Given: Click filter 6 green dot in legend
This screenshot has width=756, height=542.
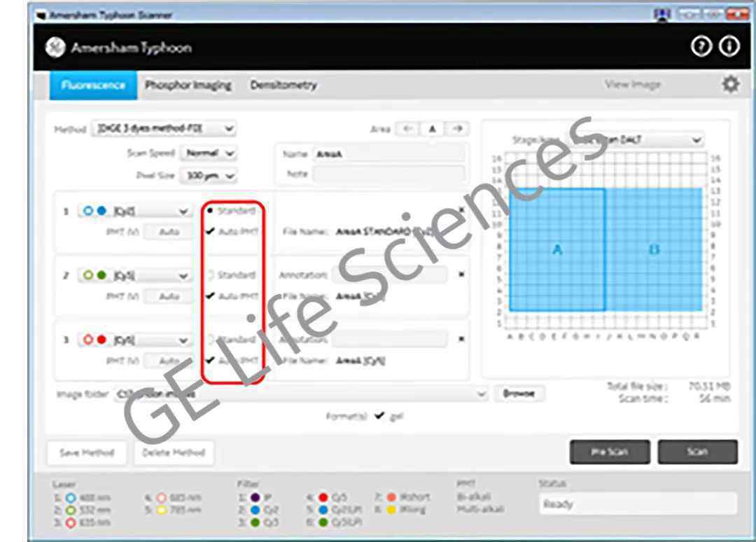Looking at the screenshot, I should [323, 522].
